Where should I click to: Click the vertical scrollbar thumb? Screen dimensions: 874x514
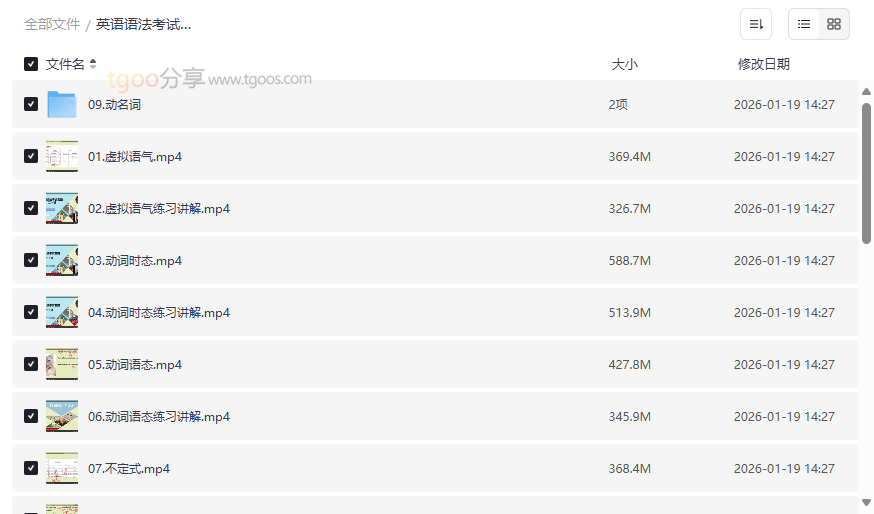866,170
